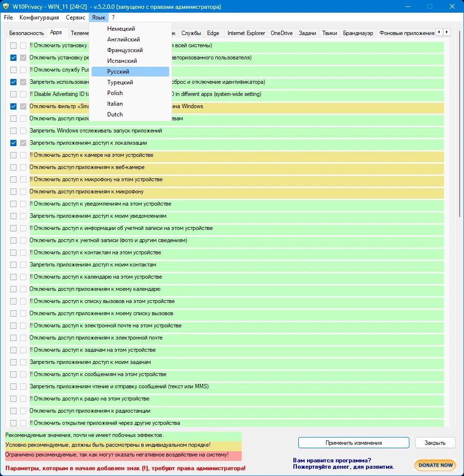This screenshot has width=464, height=476.
Task: Click the Язык menu
Action: (x=98, y=18)
